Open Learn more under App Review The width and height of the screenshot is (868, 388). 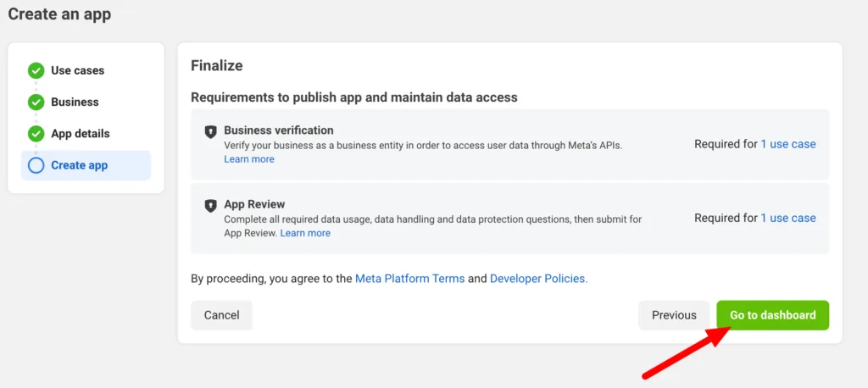pos(305,234)
